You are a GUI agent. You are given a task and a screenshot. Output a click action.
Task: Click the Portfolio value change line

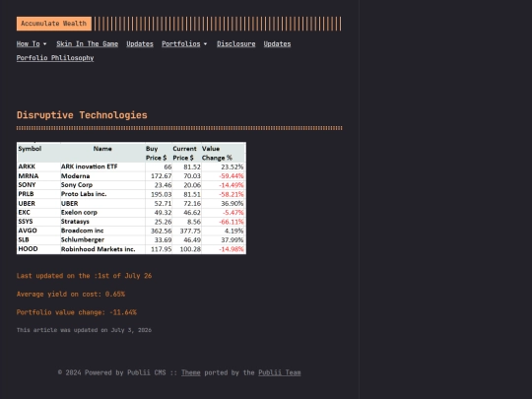point(77,312)
